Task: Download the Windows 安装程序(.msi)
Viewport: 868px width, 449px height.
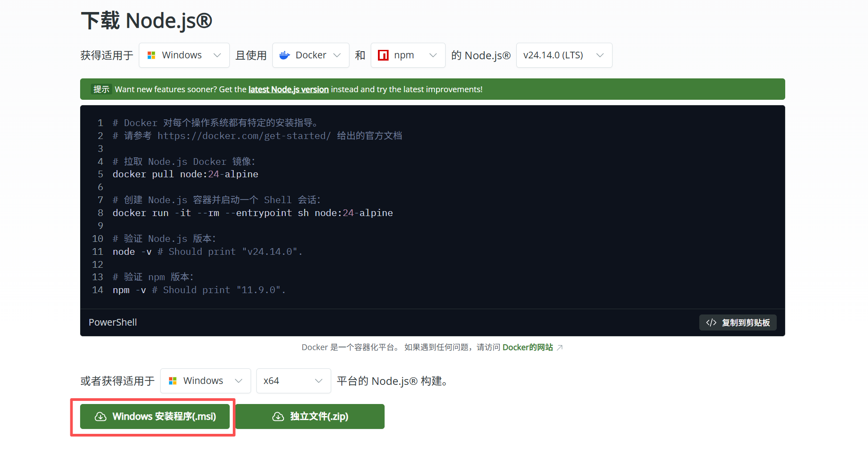Action: [x=155, y=416]
